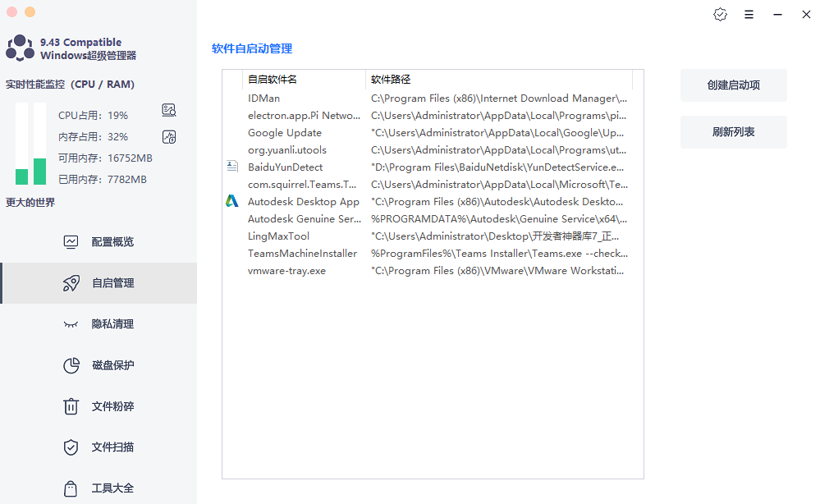Click the Autodesk Desktop App icon

(232, 201)
